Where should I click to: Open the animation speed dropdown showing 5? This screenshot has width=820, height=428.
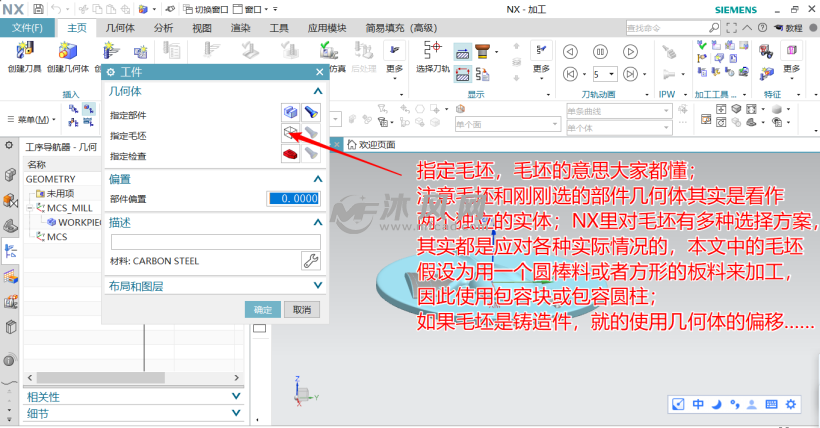click(611, 74)
